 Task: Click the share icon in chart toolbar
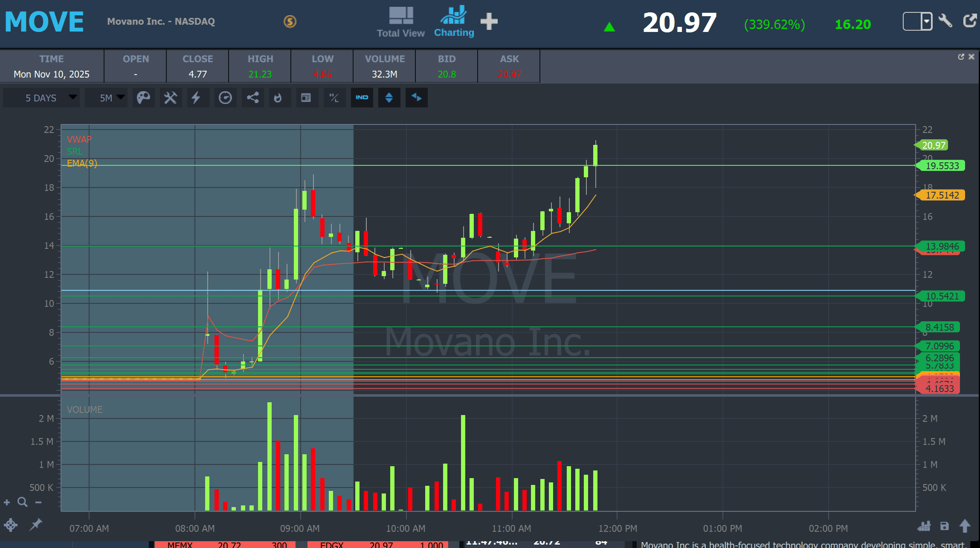(x=253, y=98)
